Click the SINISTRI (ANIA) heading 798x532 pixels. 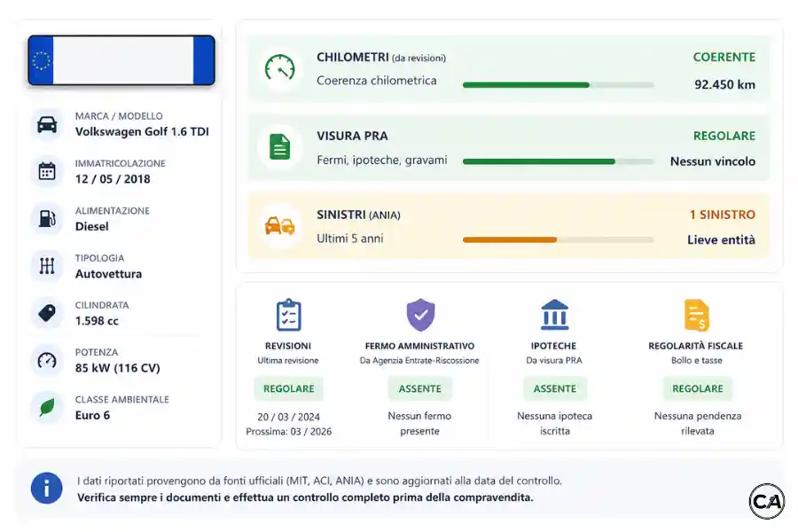coord(358,215)
